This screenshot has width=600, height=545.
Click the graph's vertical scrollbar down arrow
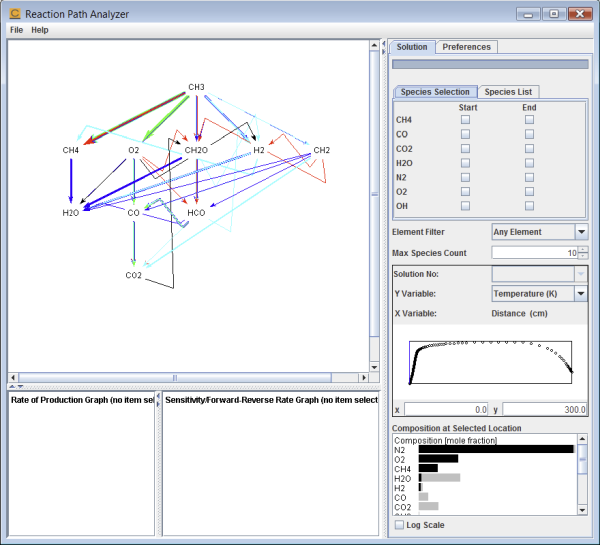374,367
